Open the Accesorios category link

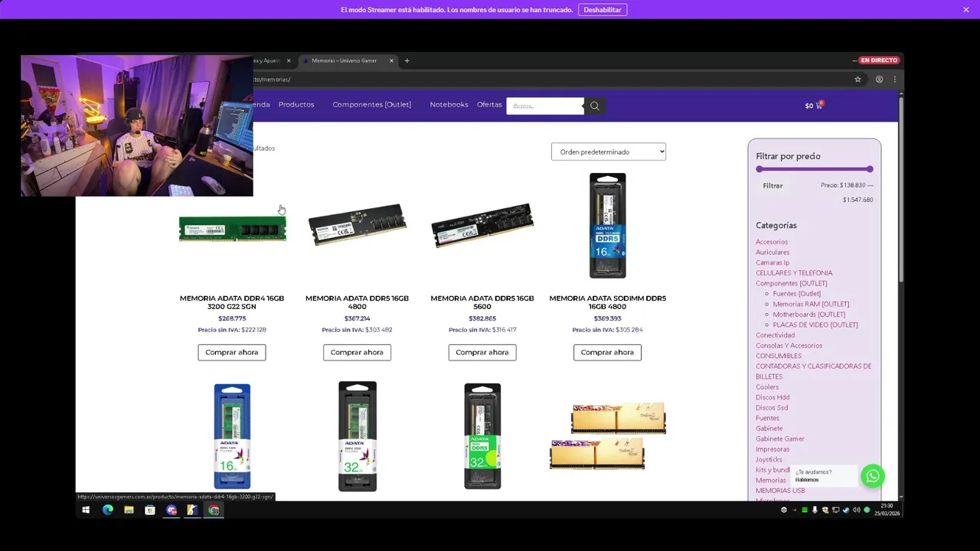pos(772,242)
